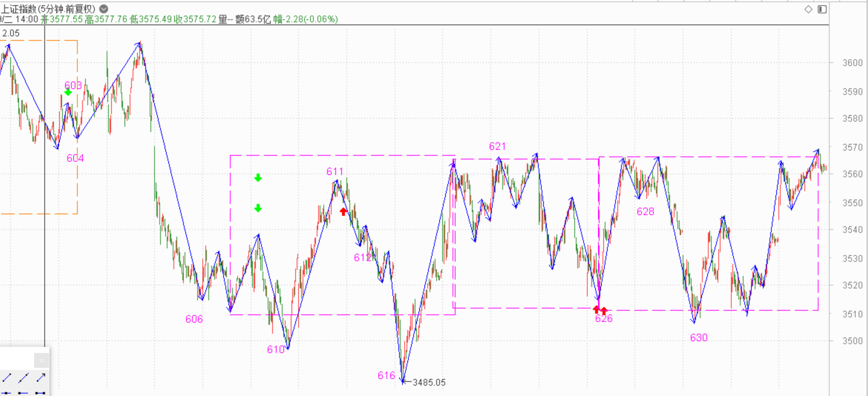The image size is (868, 396).
Task: Click the 上证指数(5分钟.前复权) chart title
Action: click(x=48, y=9)
